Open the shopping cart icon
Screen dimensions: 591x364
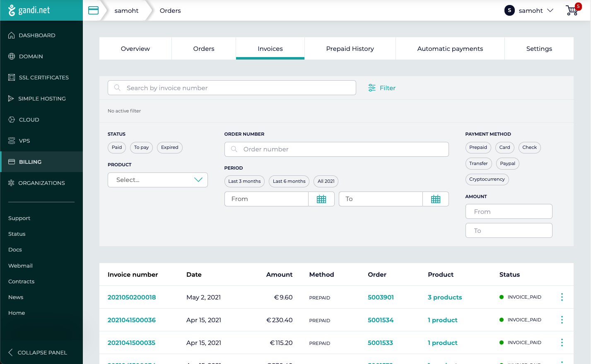(x=572, y=10)
